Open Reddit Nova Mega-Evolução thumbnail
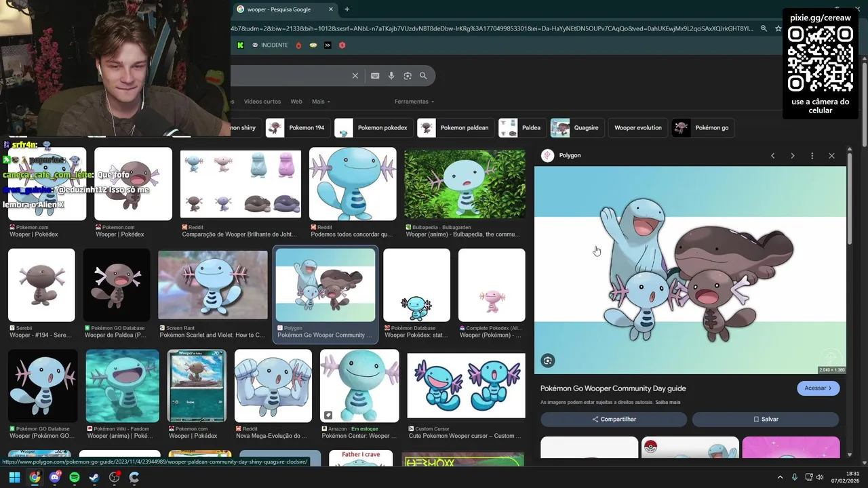Image resolution: width=868 pixels, height=488 pixels. [x=273, y=386]
